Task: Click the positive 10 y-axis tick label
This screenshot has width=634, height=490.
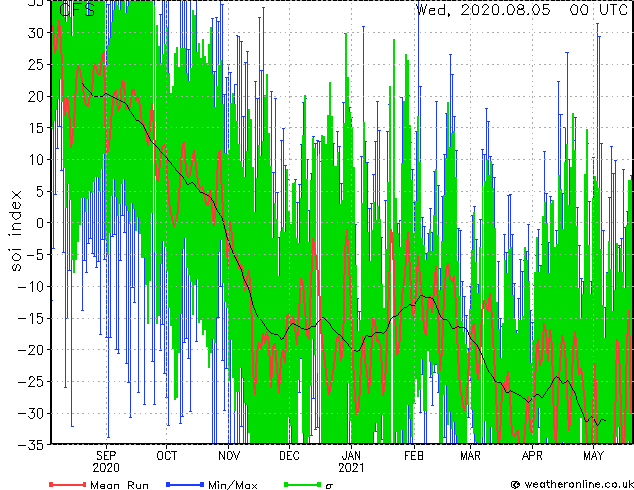Action: (x=36, y=159)
